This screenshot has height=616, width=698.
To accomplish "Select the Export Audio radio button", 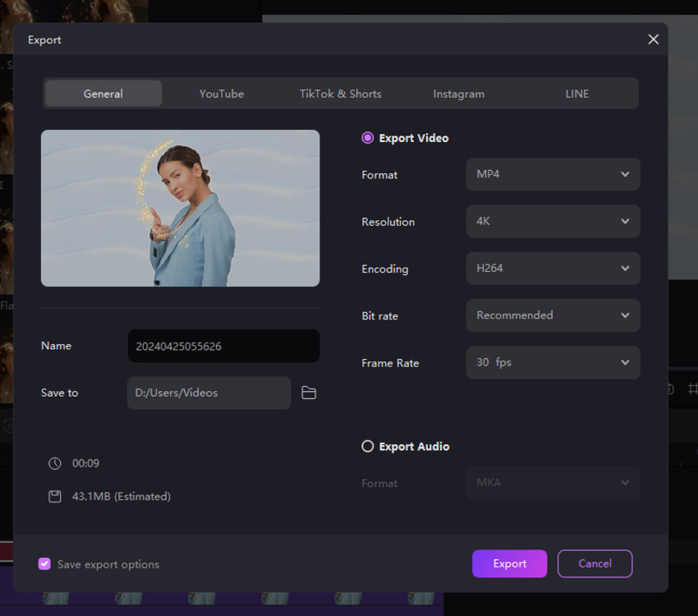I will [368, 446].
